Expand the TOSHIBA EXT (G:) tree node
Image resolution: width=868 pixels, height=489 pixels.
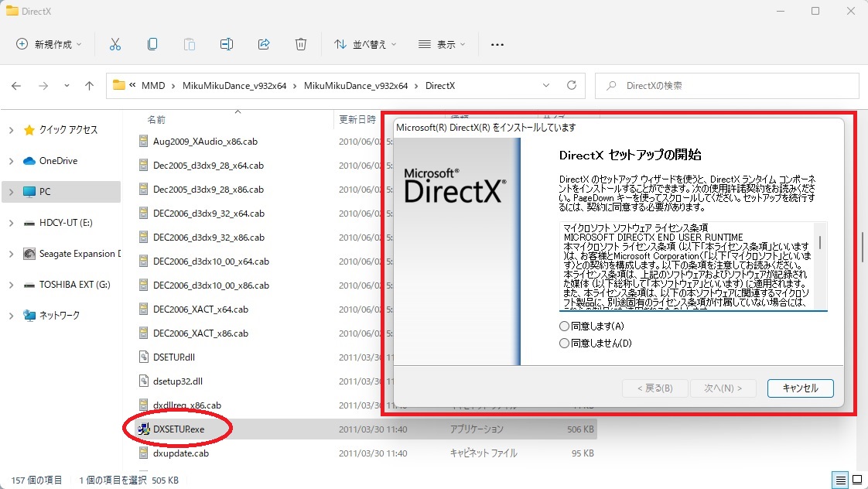11,285
